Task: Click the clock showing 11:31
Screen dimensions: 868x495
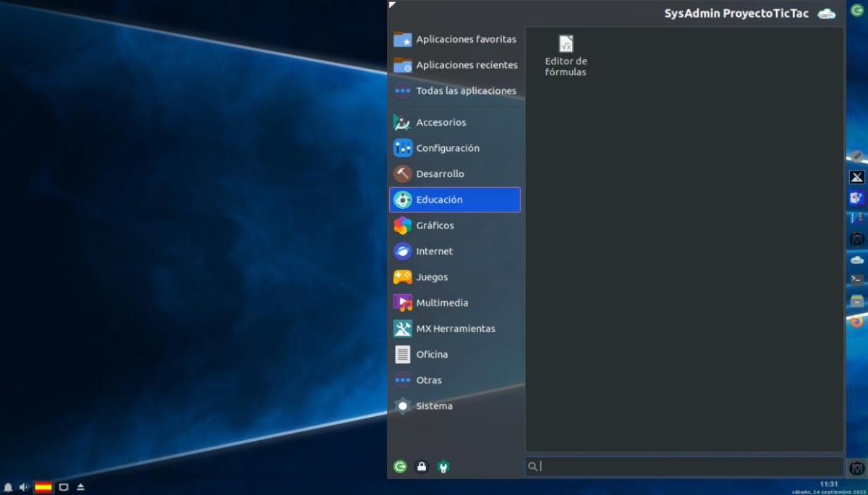Action: click(x=828, y=484)
